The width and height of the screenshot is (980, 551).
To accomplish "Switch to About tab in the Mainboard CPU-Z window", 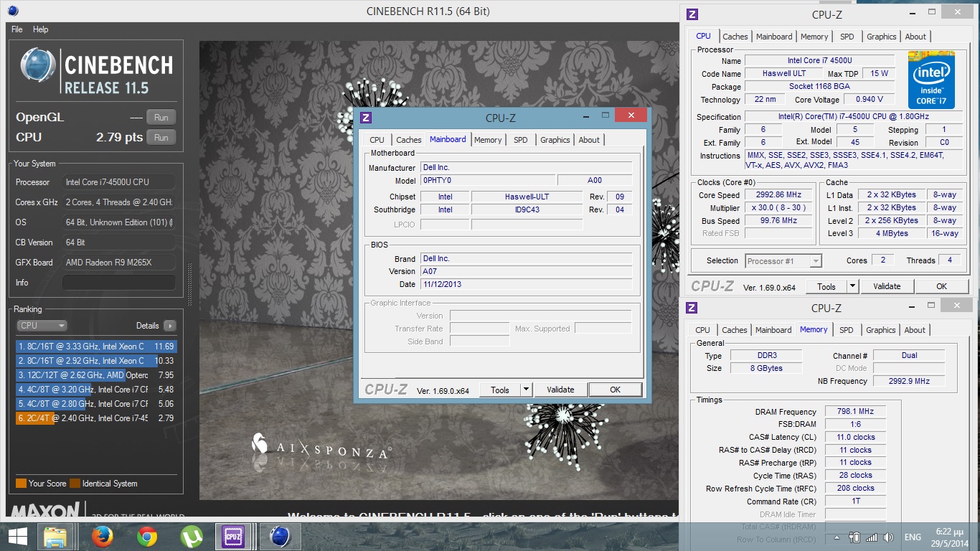I will (589, 140).
